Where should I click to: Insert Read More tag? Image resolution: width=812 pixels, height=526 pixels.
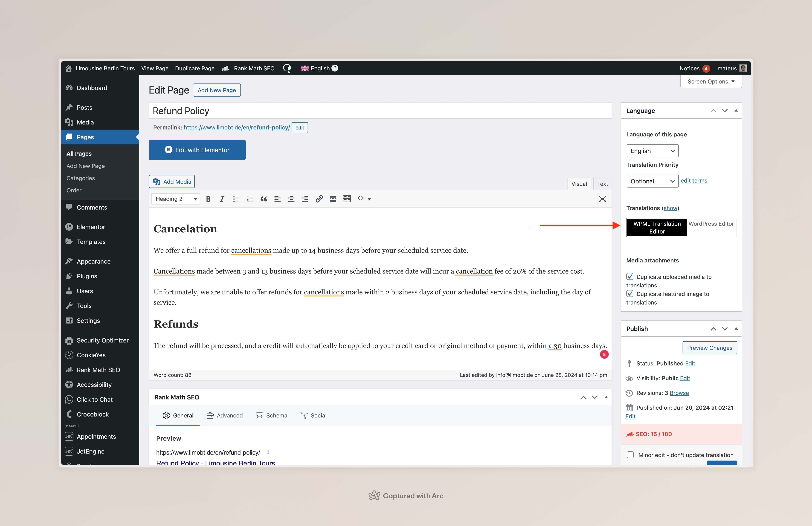[x=333, y=199]
